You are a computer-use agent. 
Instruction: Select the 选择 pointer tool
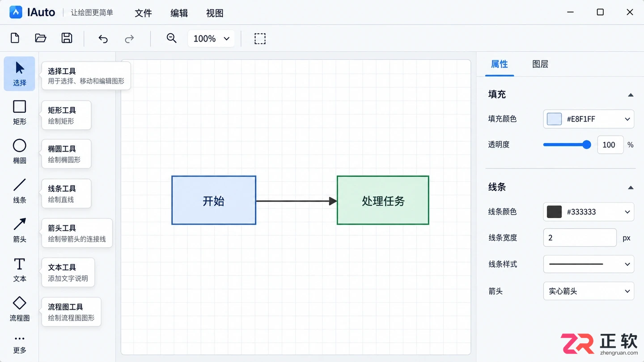pyautogui.click(x=20, y=74)
